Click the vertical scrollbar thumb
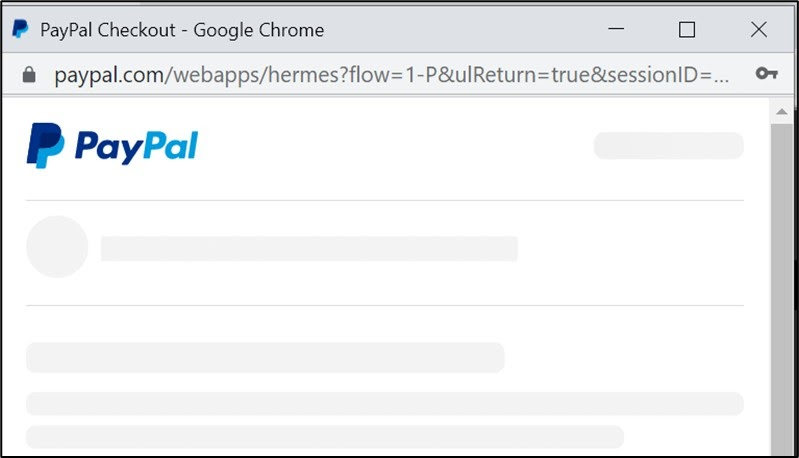This screenshot has height=458, width=799. pyautogui.click(x=782, y=289)
